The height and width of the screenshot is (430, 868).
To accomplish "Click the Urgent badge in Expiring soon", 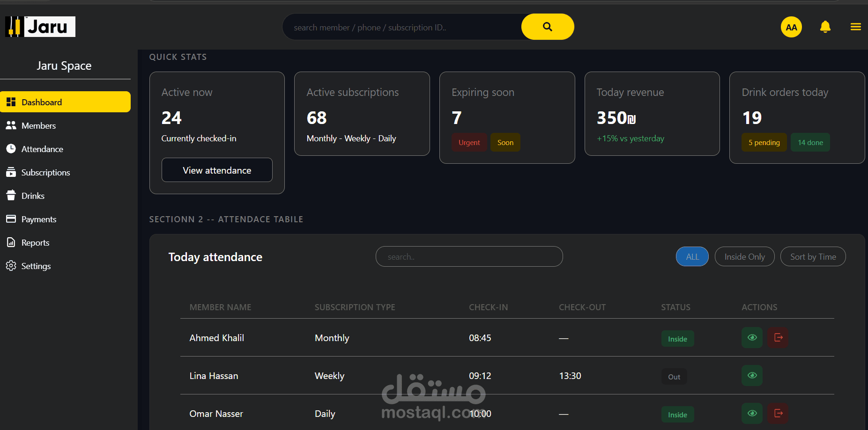I will [469, 142].
